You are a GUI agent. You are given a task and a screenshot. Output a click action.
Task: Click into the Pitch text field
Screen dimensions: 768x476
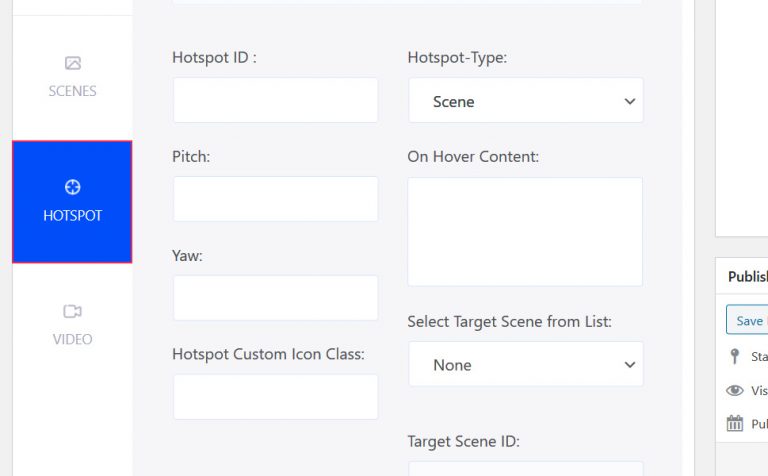pyautogui.click(x=275, y=199)
